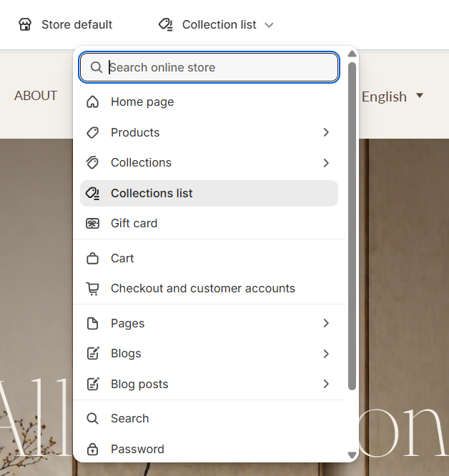The image size is (449, 476).
Task: Expand the Pages submenu arrow
Action: click(326, 323)
